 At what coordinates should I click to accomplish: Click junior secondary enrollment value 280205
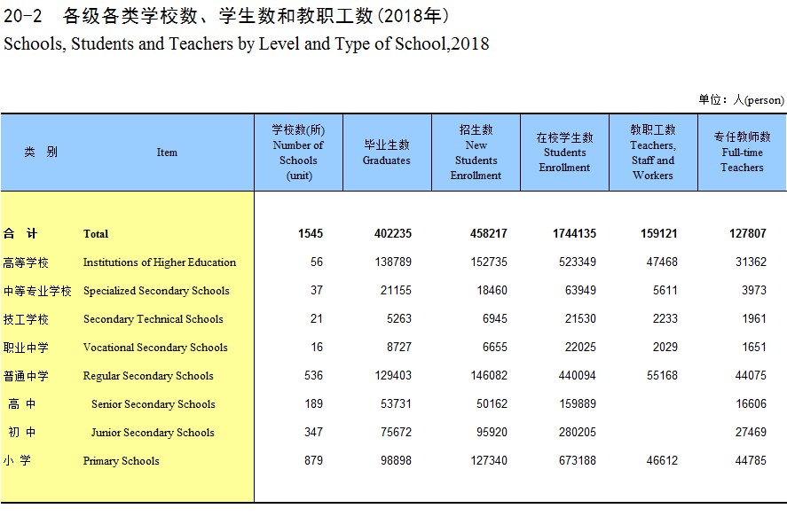[578, 432]
